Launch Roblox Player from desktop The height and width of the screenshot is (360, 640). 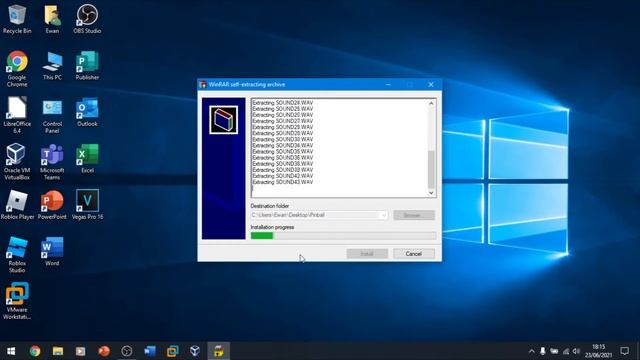pos(17,205)
